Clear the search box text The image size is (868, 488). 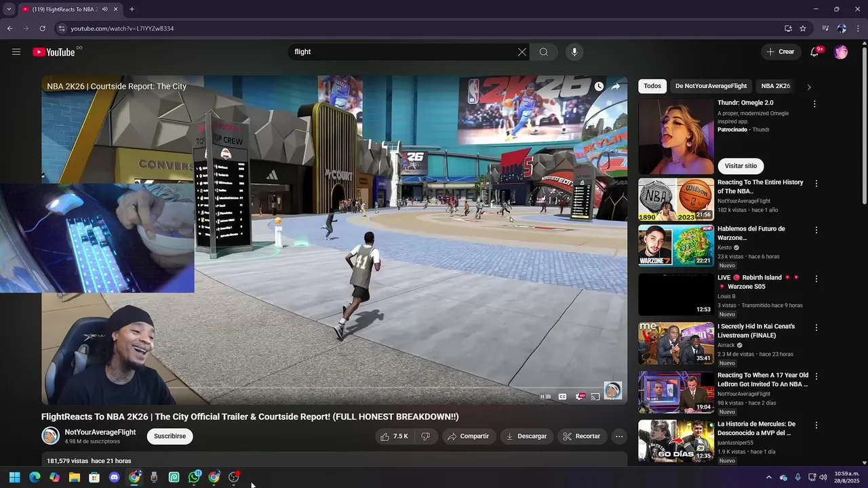click(522, 52)
